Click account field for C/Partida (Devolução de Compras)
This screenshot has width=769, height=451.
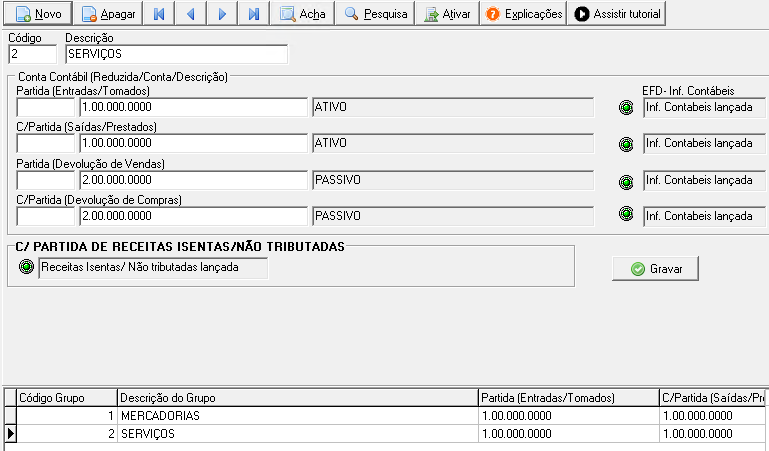(193, 216)
